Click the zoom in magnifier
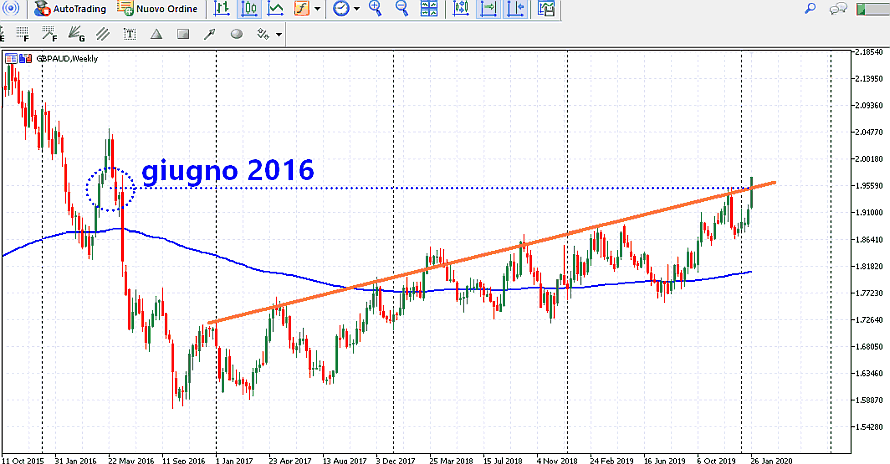The height and width of the screenshot is (464, 890). 377,9
